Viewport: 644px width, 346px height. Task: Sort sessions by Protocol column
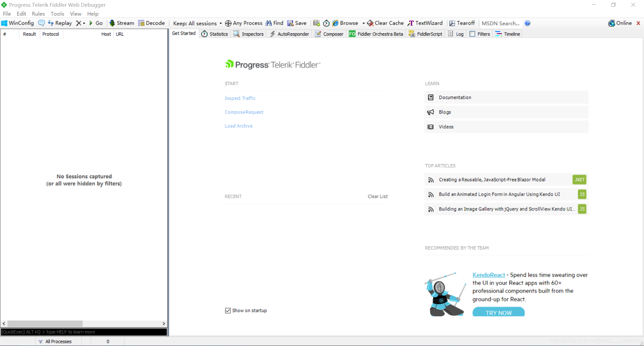click(x=51, y=34)
